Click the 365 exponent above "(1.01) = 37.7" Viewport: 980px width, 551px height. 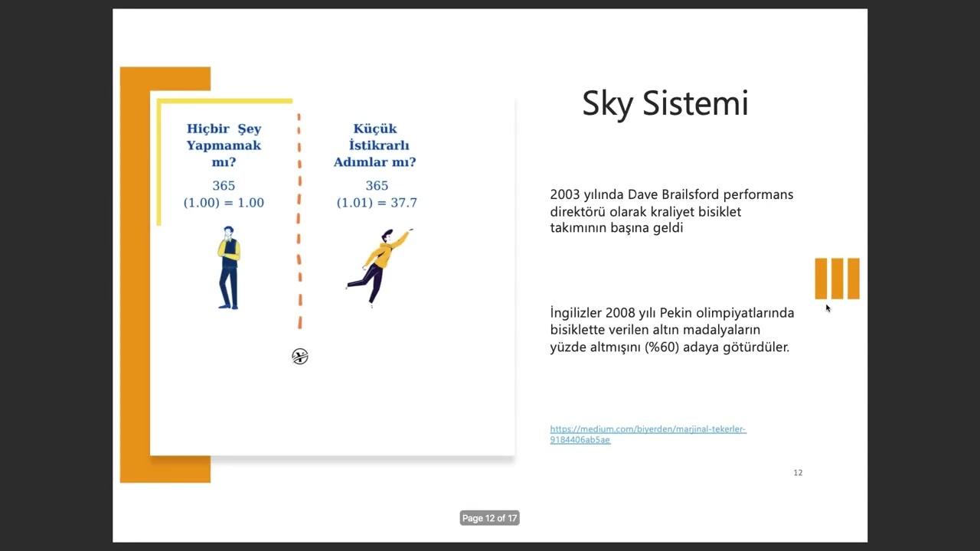[377, 186]
